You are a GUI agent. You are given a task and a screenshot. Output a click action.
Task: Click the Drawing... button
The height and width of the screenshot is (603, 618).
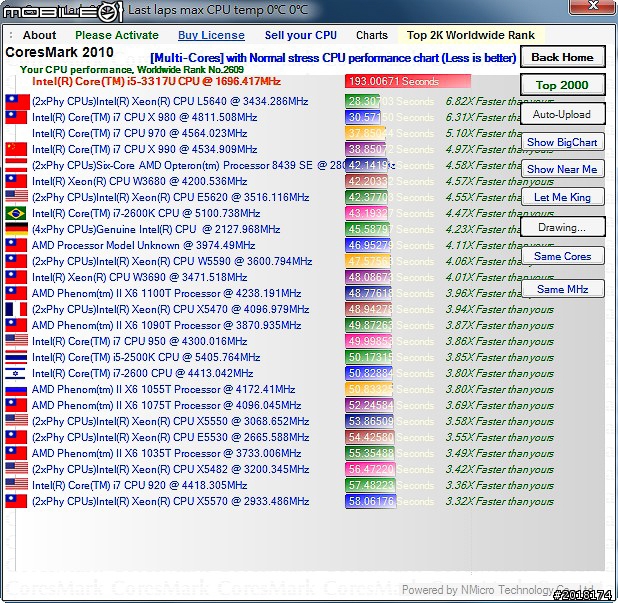click(562, 227)
